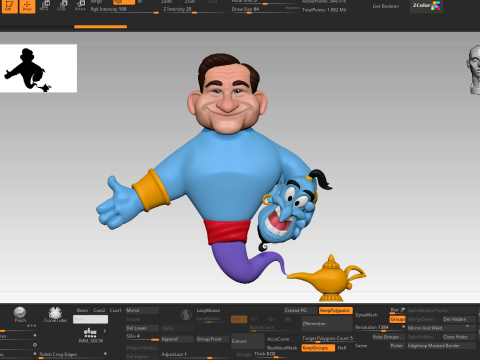The image size is (480, 360).
Task: Click the LazyMouse stroke icon
Action: (x=186, y=315)
